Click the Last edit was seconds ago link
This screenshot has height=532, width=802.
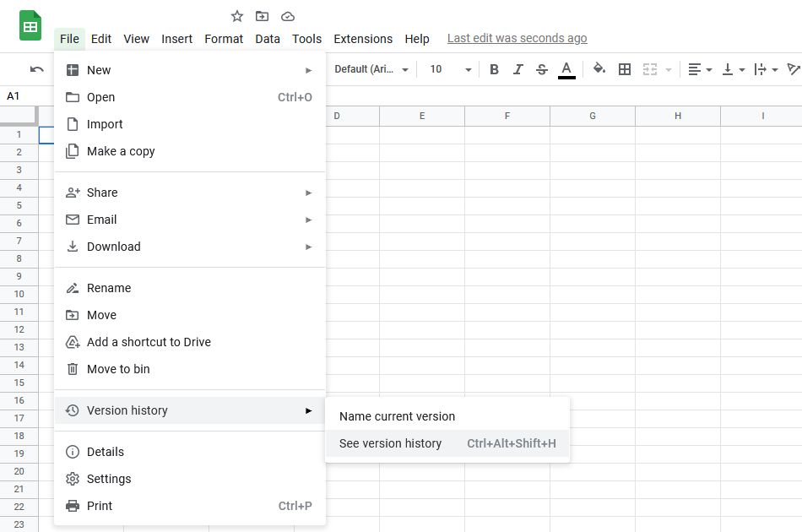(517, 38)
